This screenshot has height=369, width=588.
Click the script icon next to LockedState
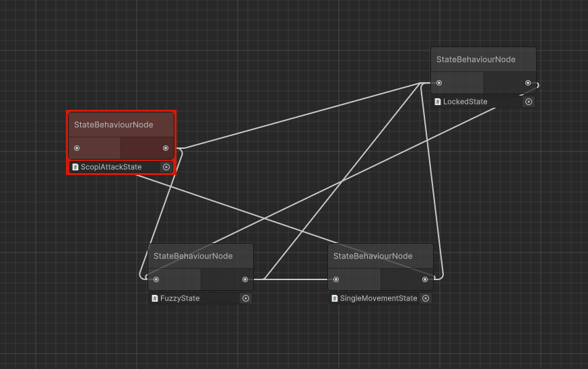pyautogui.click(x=438, y=102)
